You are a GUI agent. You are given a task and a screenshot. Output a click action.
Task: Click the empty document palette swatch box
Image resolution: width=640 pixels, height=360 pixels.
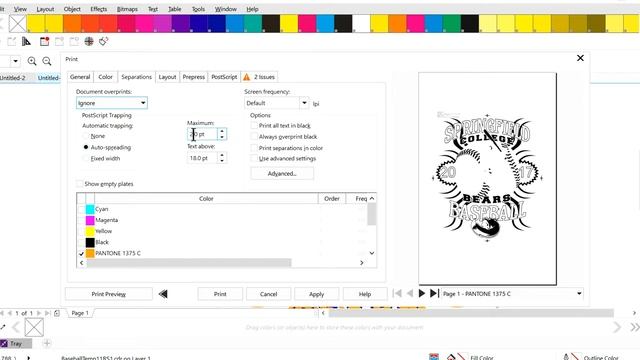coord(34,327)
